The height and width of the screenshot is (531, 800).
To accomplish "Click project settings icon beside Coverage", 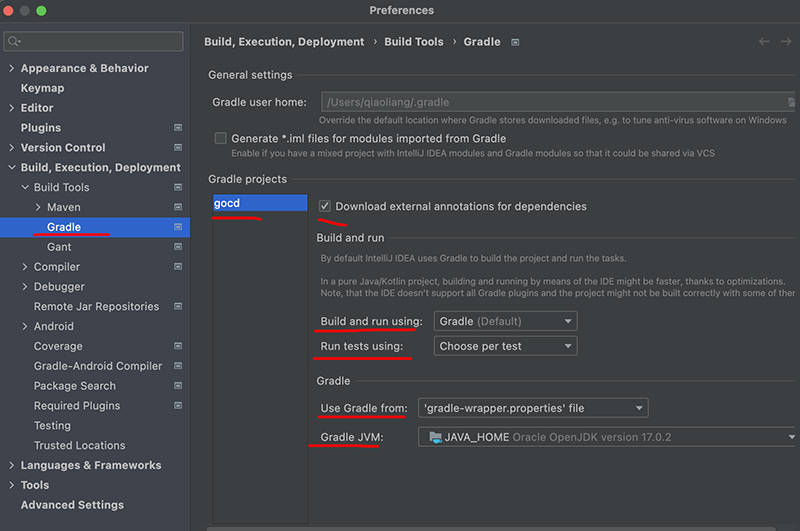I will click(x=178, y=346).
